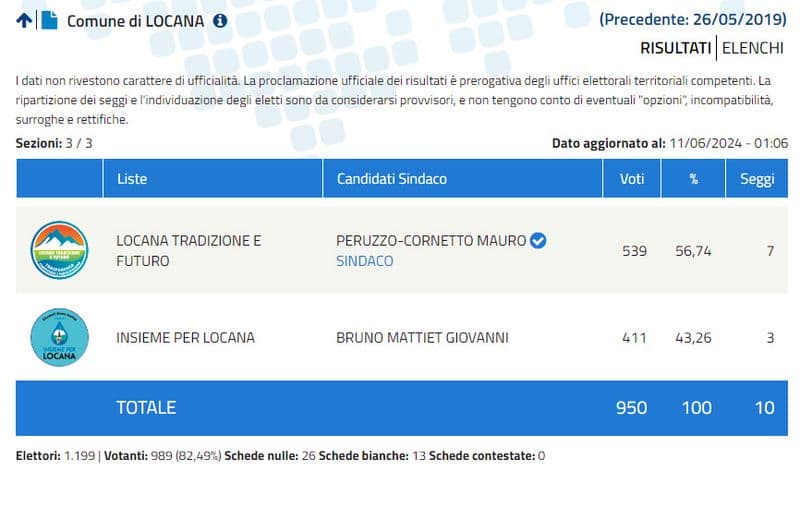
Task: Click the Voti column header
Action: (x=632, y=179)
